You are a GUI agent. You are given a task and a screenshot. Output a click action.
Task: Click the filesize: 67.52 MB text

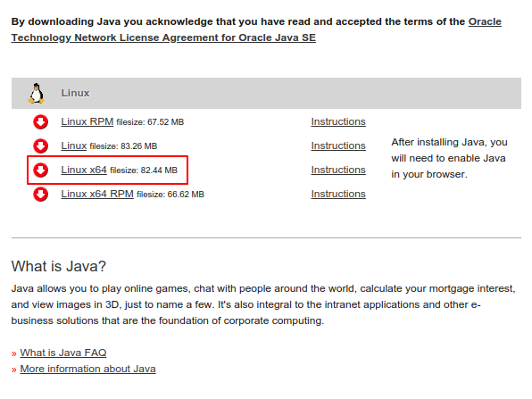coord(150,122)
